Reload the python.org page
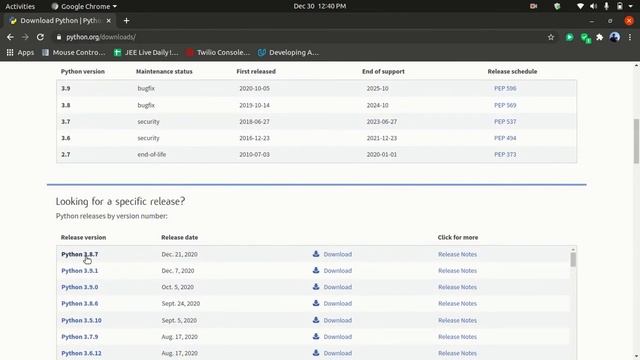640x360 pixels. coord(40,37)
